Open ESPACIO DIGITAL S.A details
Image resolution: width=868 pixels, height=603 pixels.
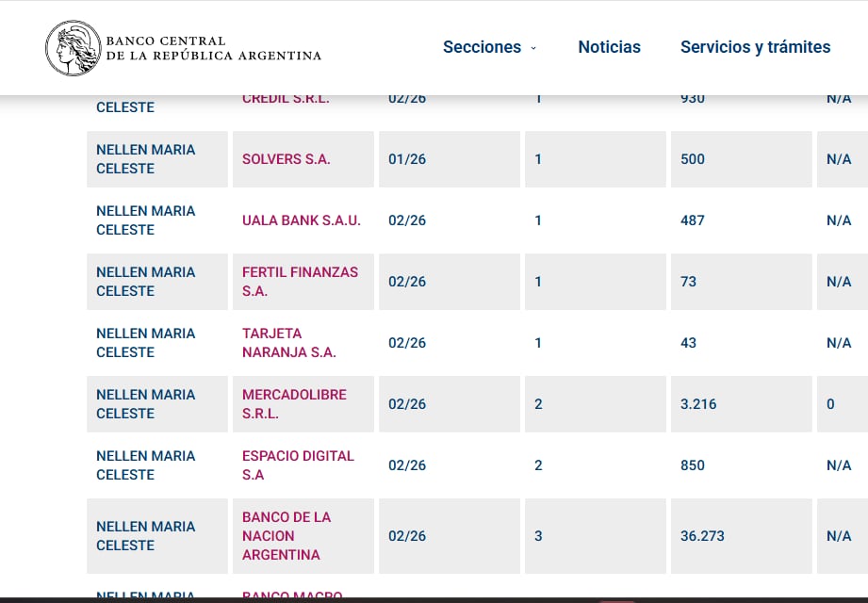(x=298, y=464)
